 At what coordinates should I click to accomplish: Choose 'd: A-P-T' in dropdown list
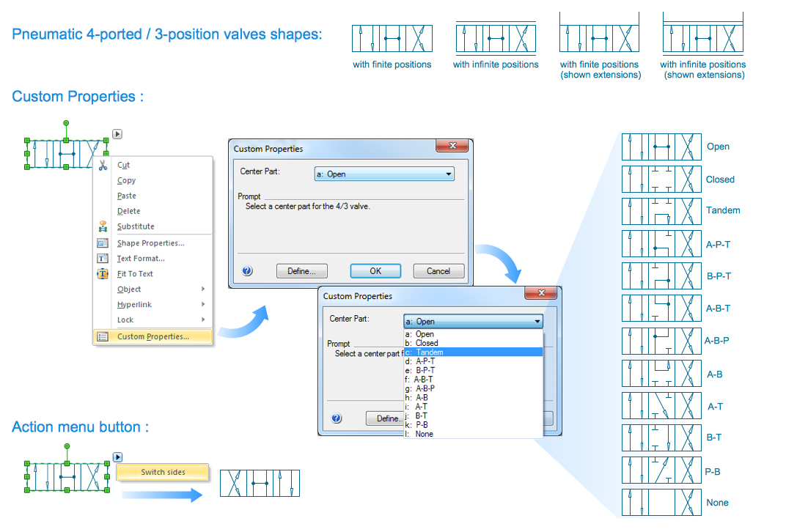coord(473,361)
